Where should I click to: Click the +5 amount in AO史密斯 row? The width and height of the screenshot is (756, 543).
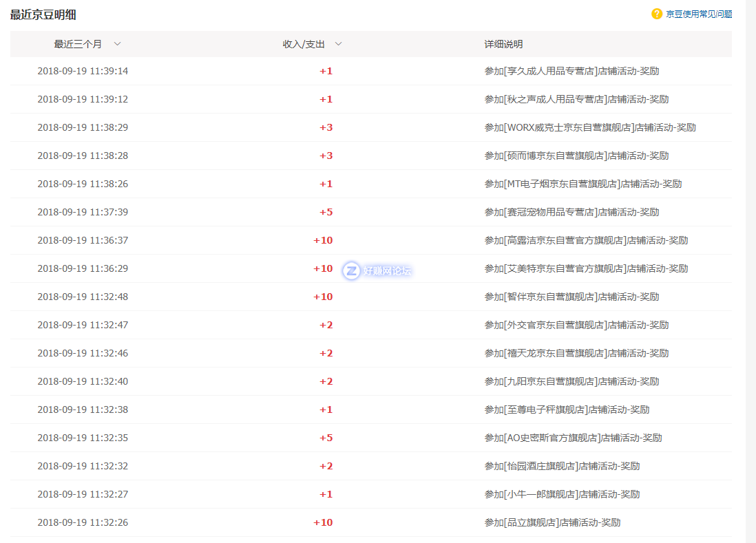pyautogui.click(x=326, y=438)
